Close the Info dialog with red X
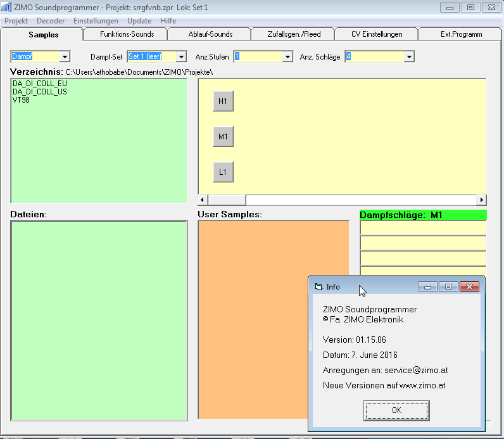The width and height of the screenshot is (504, 439). tap(469, 286)
